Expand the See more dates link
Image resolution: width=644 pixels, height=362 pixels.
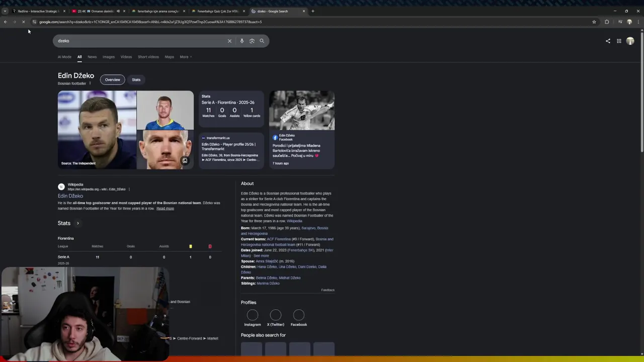[x=261, y=256]
